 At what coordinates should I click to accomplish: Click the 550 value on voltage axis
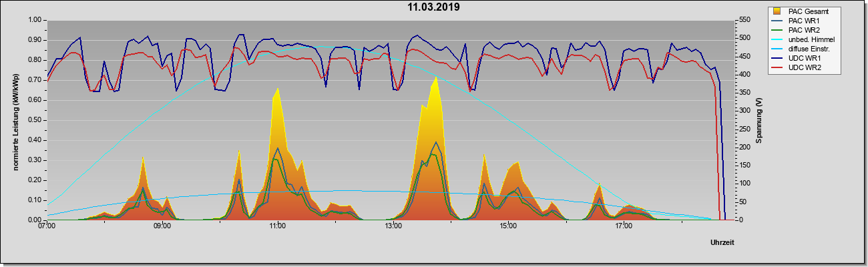[x=742, y=20]
